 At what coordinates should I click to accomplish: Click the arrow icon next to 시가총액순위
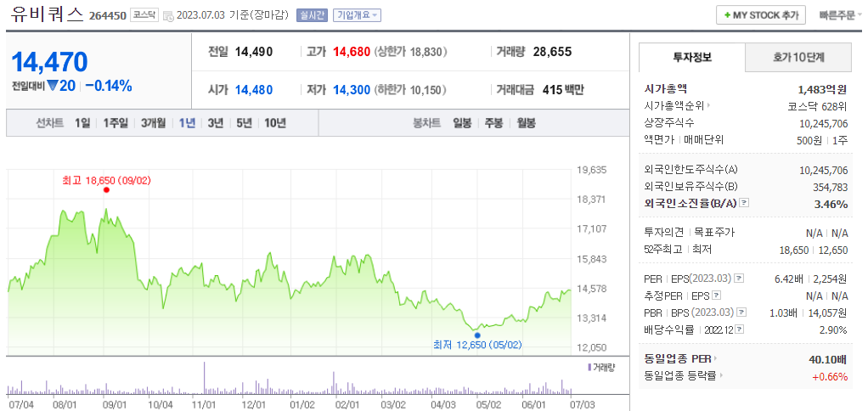point(708,105)
